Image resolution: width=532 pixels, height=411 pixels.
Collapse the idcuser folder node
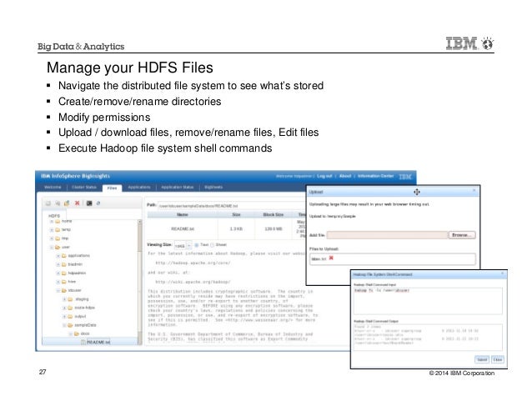click(x=58, y=290)
